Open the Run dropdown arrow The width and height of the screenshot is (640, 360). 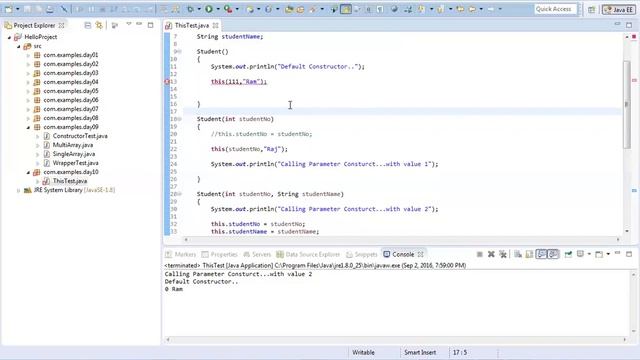click(x=218, y=9)
